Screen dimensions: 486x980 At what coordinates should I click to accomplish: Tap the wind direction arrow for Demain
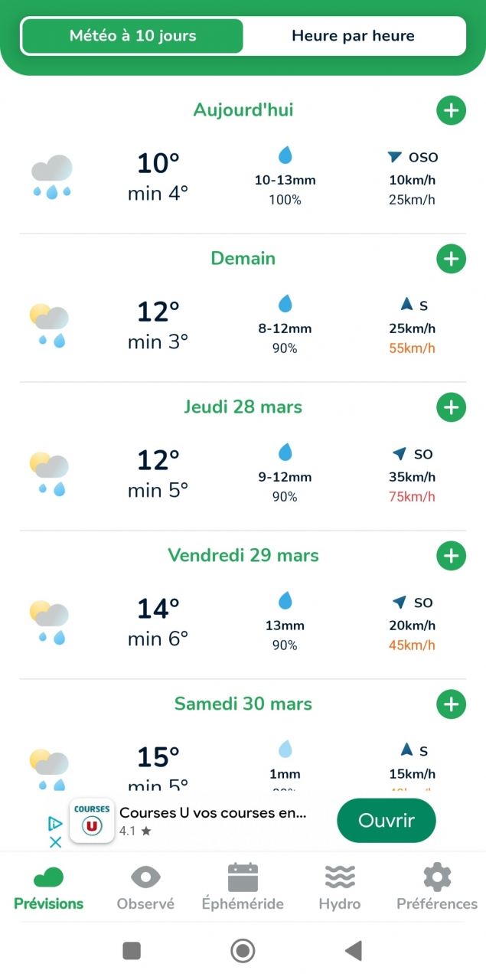pos(407,305)
